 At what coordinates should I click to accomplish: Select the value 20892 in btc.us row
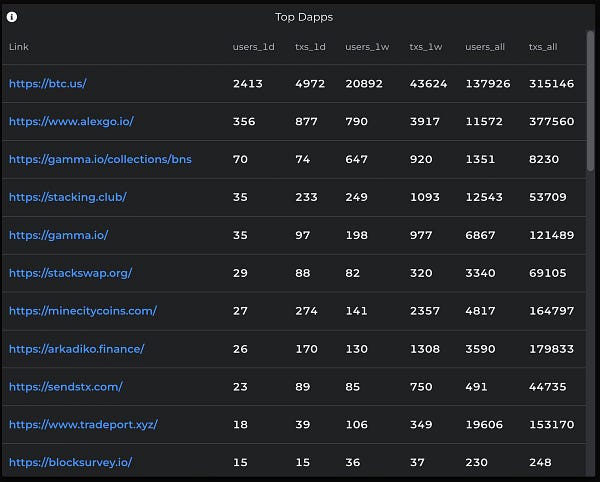pos(364,84)
